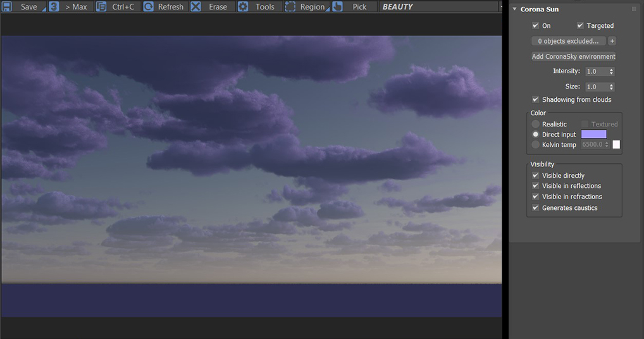Select the Kelvin temp color mode
644x339 pixels.
536,145
